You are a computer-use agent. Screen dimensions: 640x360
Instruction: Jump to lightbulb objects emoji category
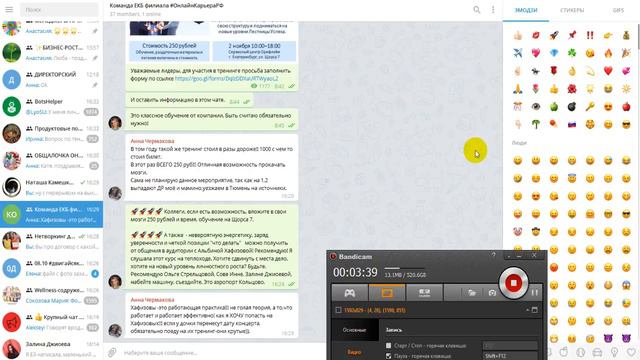point(614,352)
